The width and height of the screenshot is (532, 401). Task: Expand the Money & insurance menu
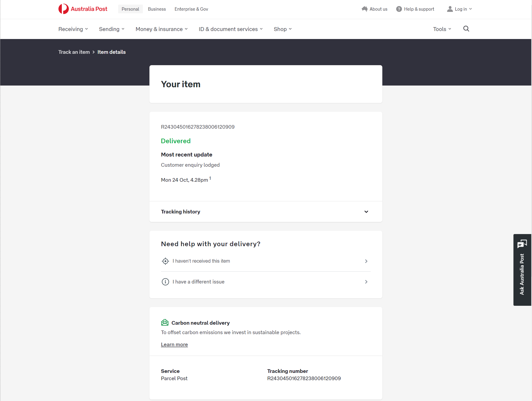point(162,29)
